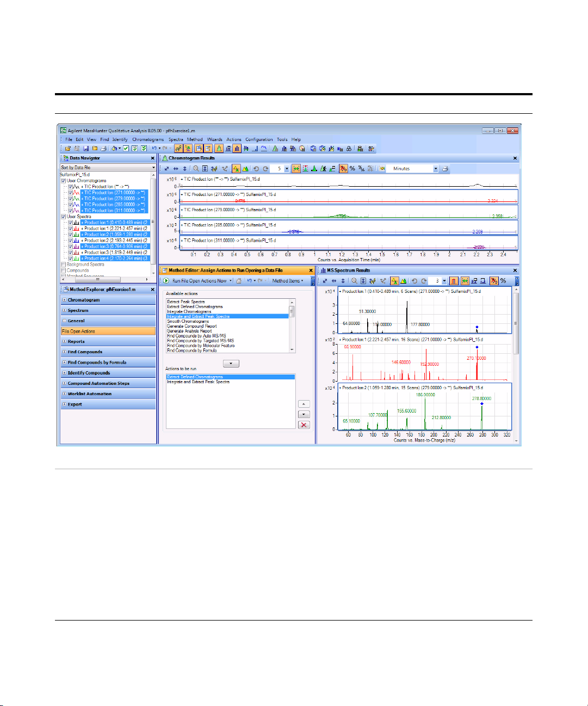Open the Minutes units dropdown
Image resolution: width=588 pixels, height=706 pixels.
click(436, 169)
